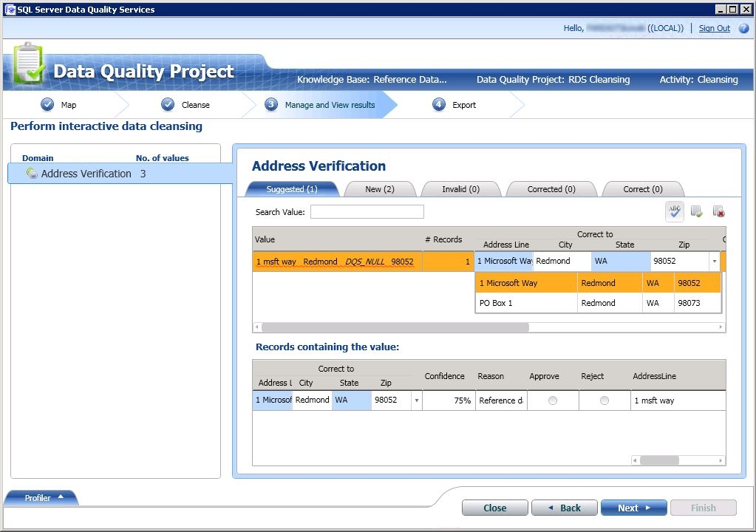This screenshot has width=756, height=532.
Task: Approve all terms with green check icon
Action: (695, 211)
